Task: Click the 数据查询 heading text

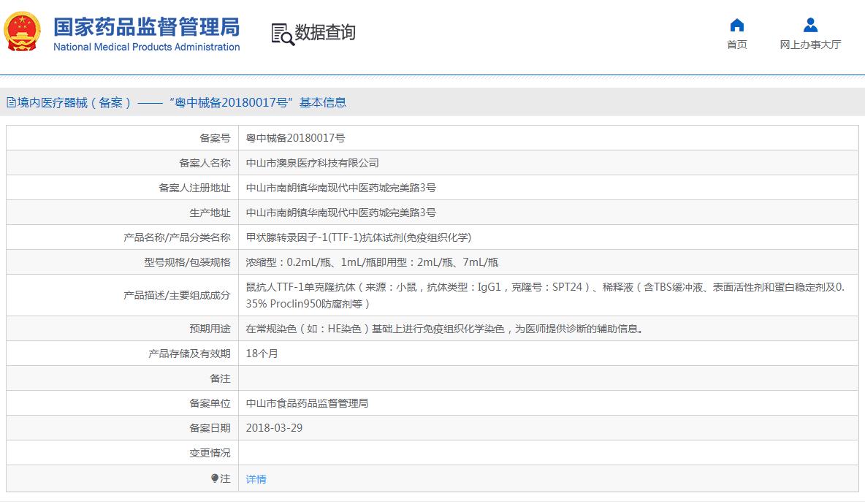Action: click(325, 33)
